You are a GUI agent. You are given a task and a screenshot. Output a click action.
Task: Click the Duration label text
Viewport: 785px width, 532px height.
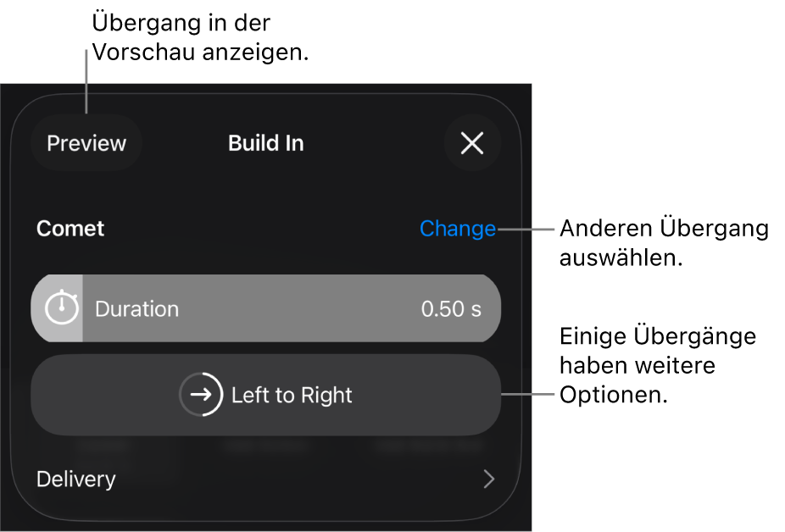[x=136, y=309]
